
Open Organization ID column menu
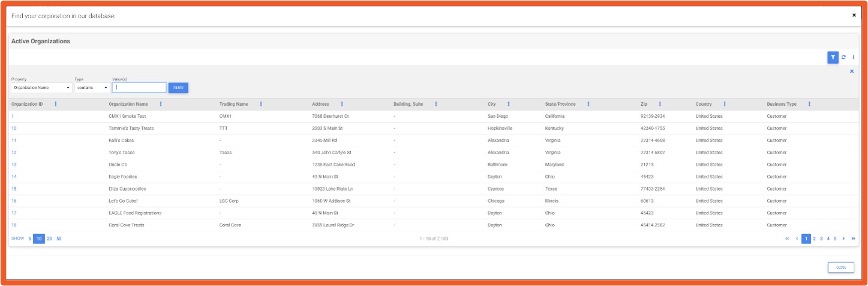click(x=56, y=104)
